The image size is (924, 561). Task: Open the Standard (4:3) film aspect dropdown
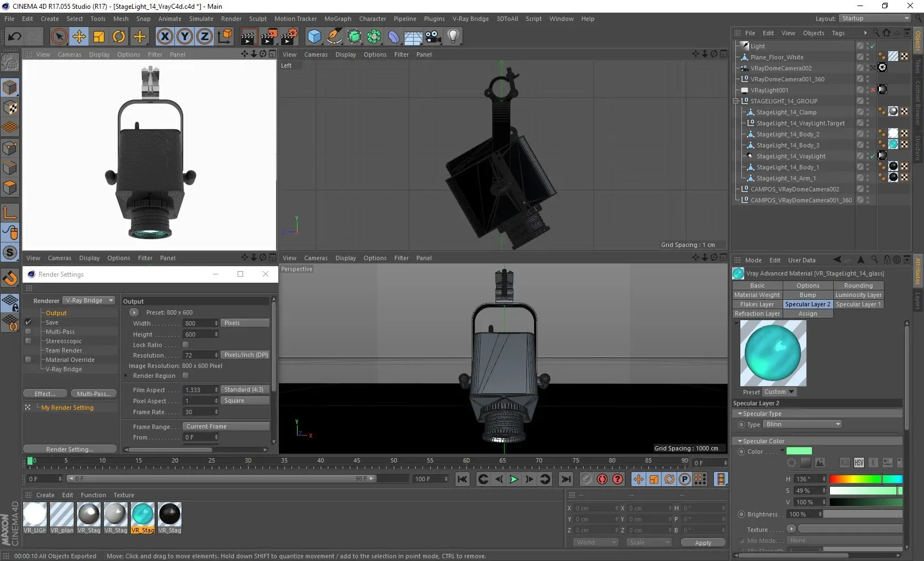click(245, 389)
